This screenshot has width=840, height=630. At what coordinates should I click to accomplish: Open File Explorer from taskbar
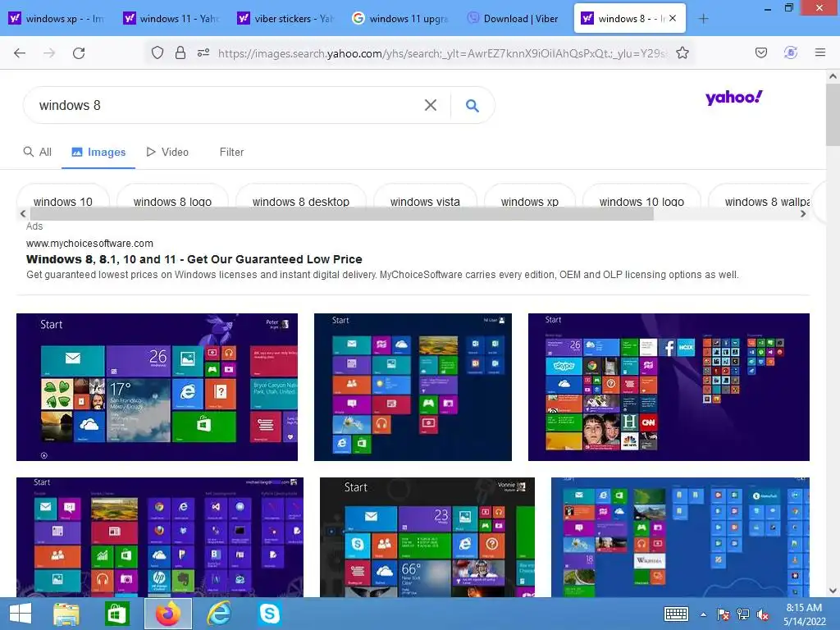(x=66, y=614)
